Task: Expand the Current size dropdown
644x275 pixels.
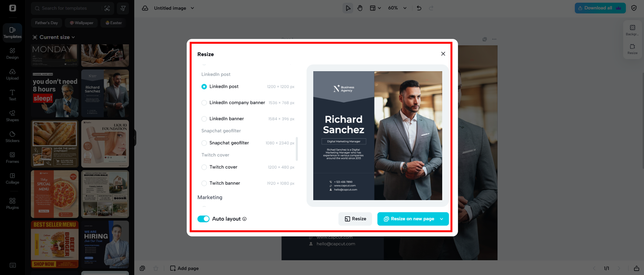Action: pyautogui.click(x=54, y=37)
